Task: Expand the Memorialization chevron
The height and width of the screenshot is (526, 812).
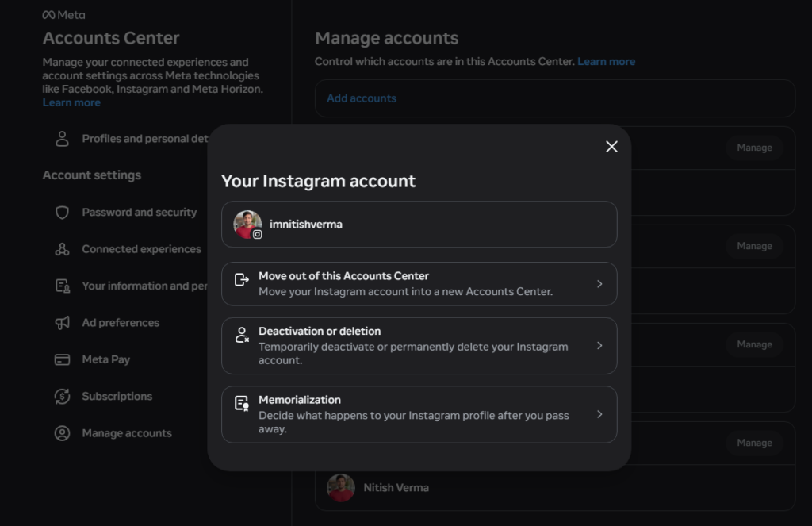Action: click(599, 414)
